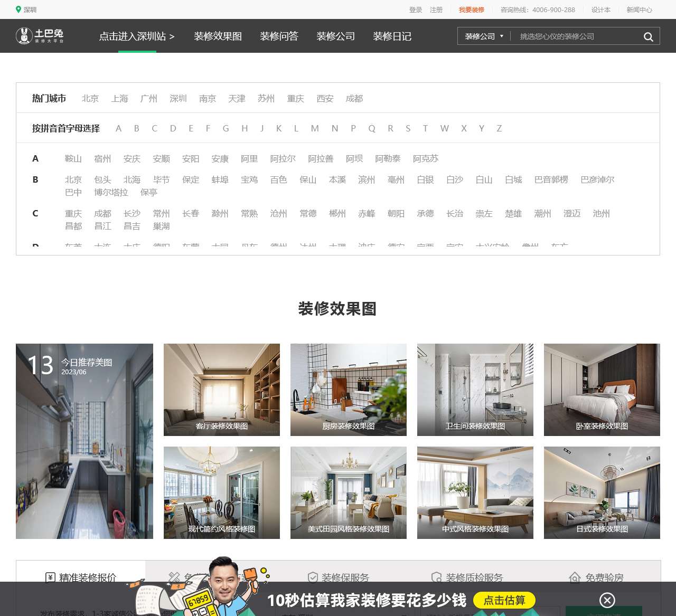Open the 设计本 link
This screenshot has height=616, width=676.
pos(601,10)
